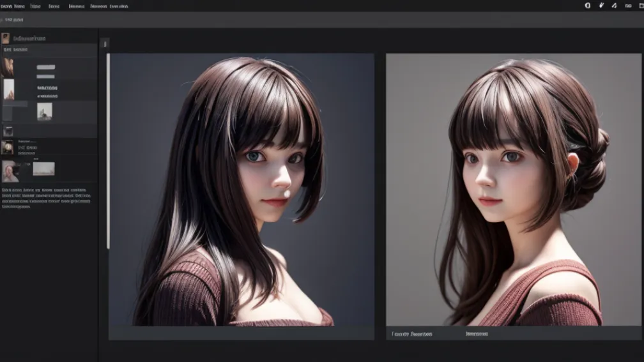644x362 pixels.
Task: Select the tall white thumbnail in the left panel
Action: [x=9, y=89]
